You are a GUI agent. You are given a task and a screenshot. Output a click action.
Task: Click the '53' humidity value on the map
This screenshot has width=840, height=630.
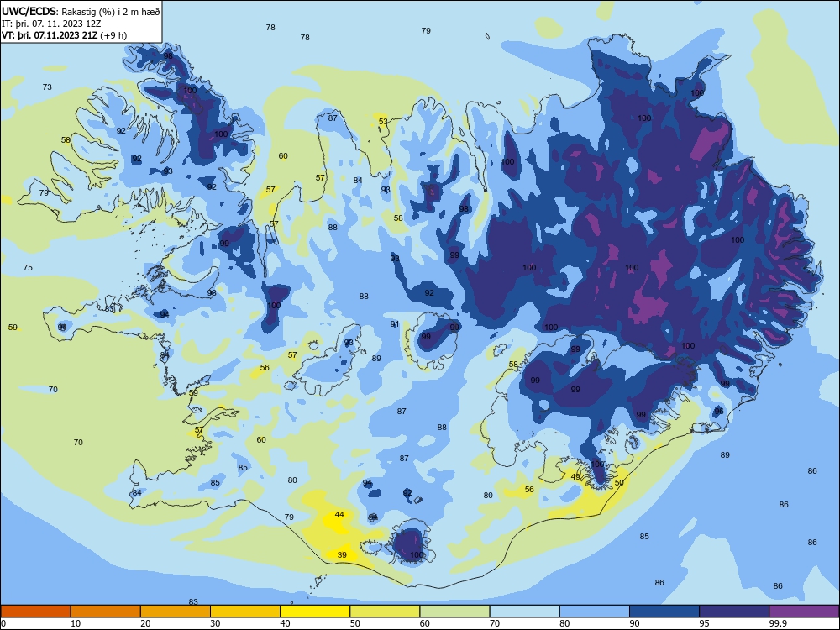pyautogui.click(x=383, y=122)
